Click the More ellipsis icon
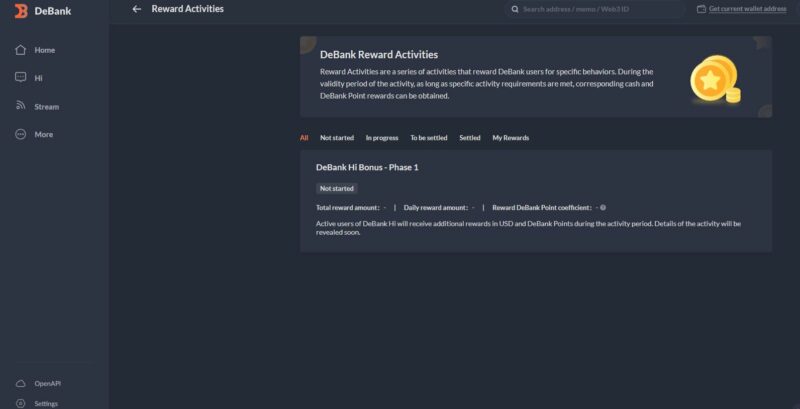 coord(20,134)
